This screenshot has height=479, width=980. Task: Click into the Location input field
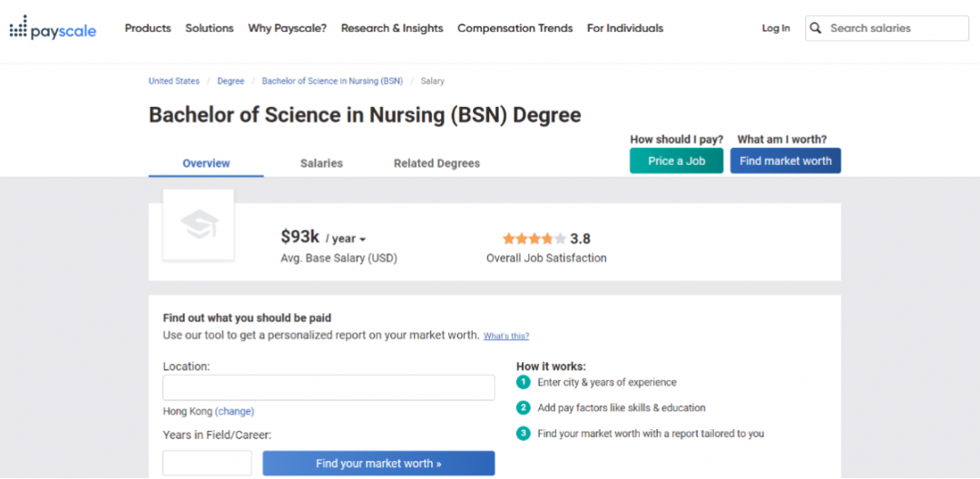[328, 387]
